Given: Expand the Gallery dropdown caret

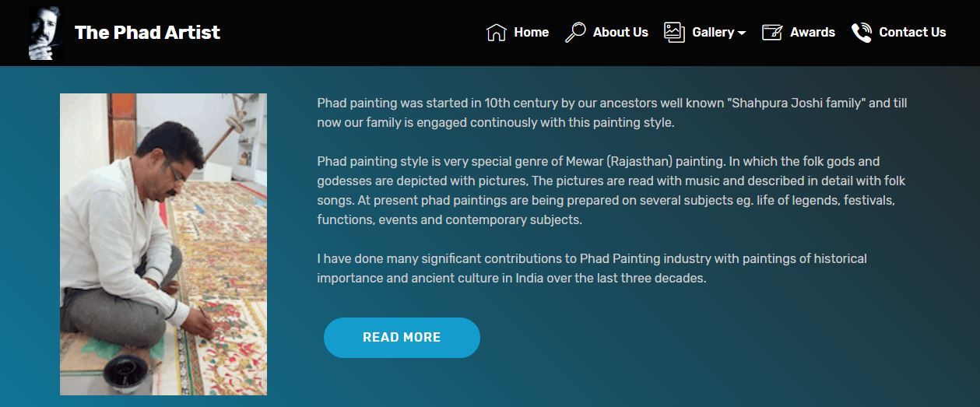Looking at the screenshot, I should click(x=742, y=33).
